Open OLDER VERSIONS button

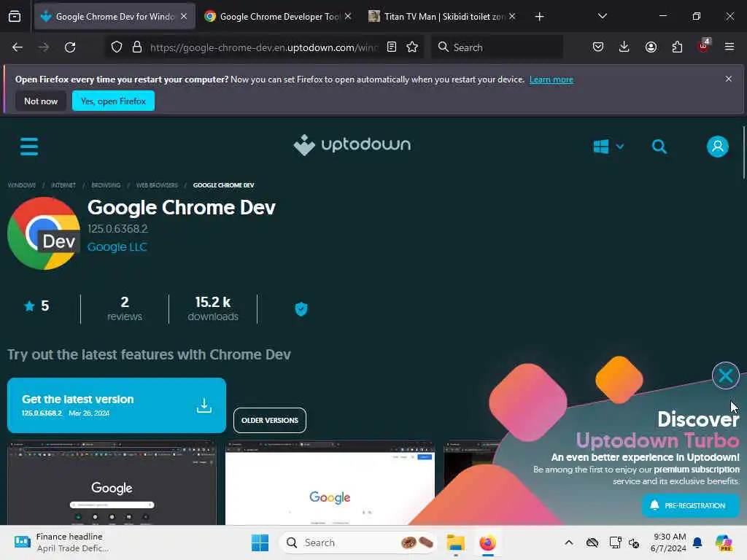(270, 421)
